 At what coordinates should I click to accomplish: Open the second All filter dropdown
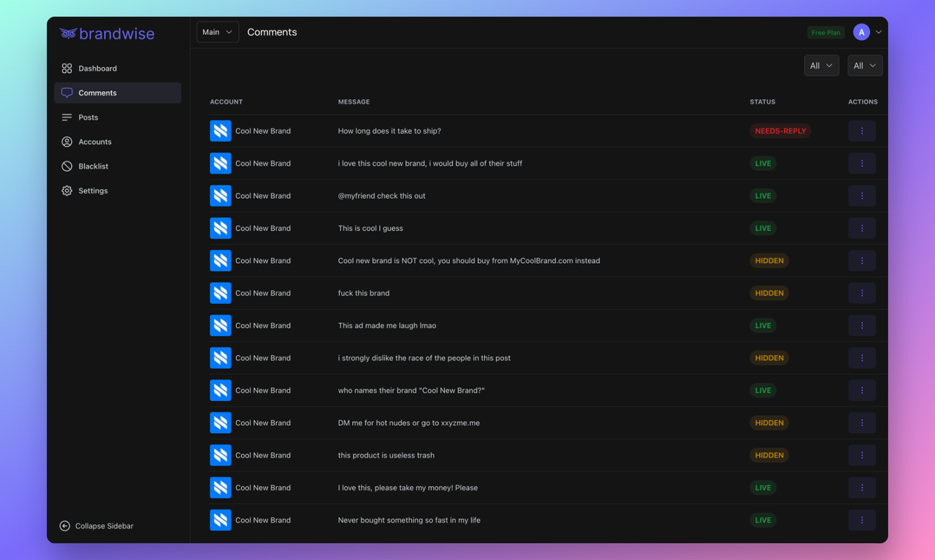[x=865, y=66]
